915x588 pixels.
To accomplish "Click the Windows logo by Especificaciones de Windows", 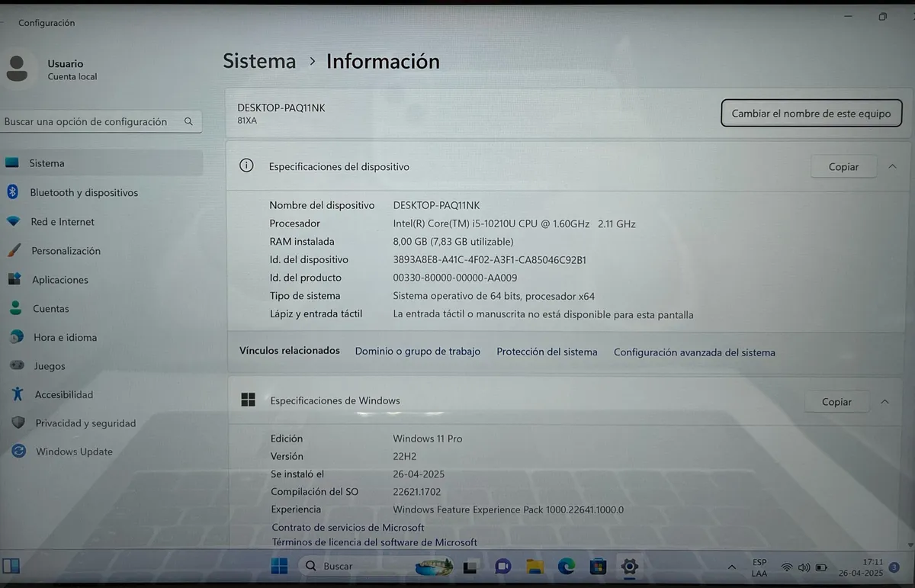I will point(248,400).
